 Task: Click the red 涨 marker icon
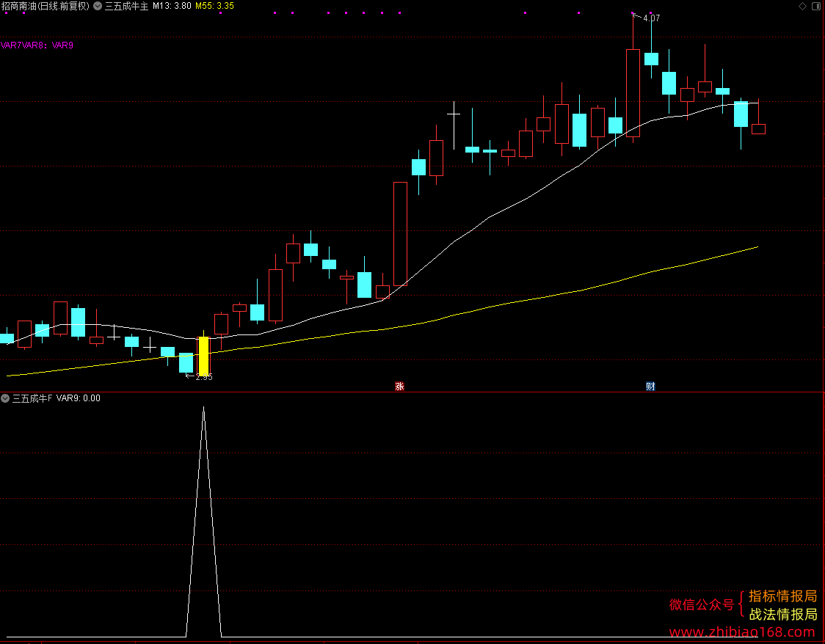[x=399, y=387]
